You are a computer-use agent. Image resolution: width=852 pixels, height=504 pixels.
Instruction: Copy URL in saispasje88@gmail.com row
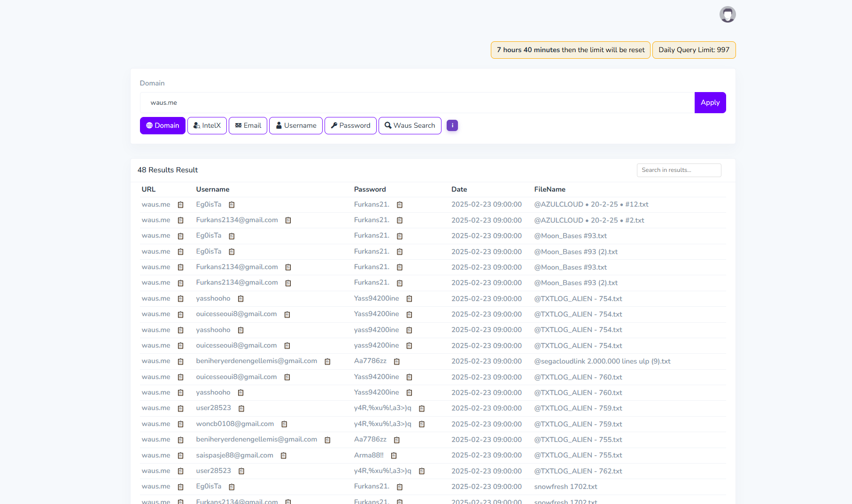[180, 456]
